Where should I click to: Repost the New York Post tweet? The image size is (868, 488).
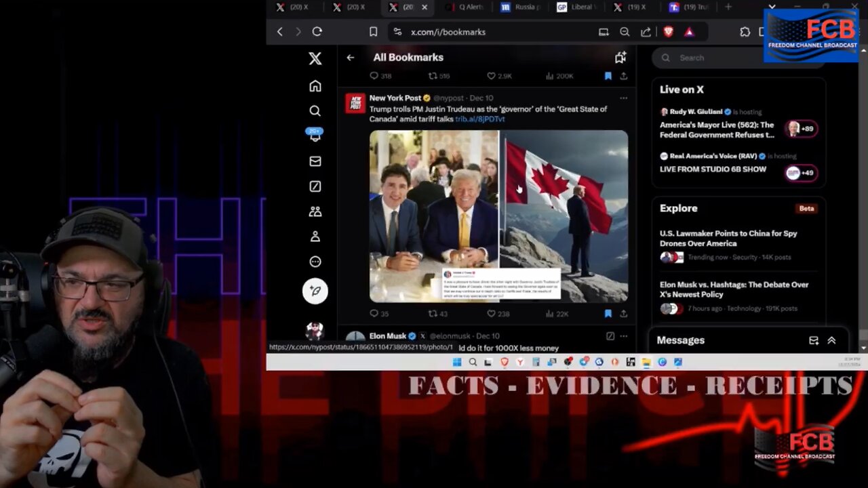point(438,314)
